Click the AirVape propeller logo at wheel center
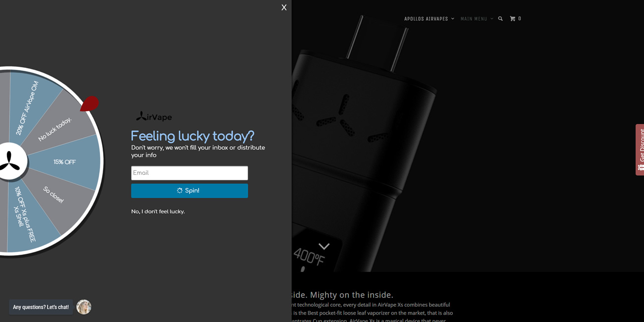The image size is (644, 322). [10, 161]
